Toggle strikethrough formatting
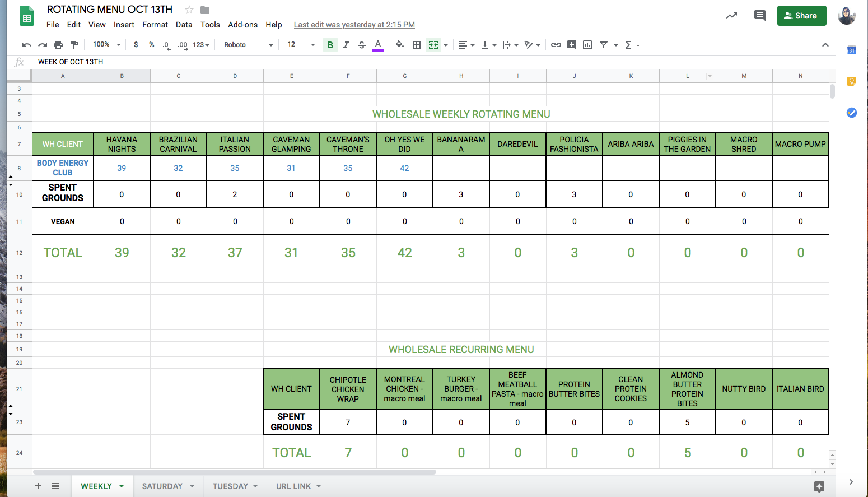This screenshot has width=868, height=497. pos(361,45)
